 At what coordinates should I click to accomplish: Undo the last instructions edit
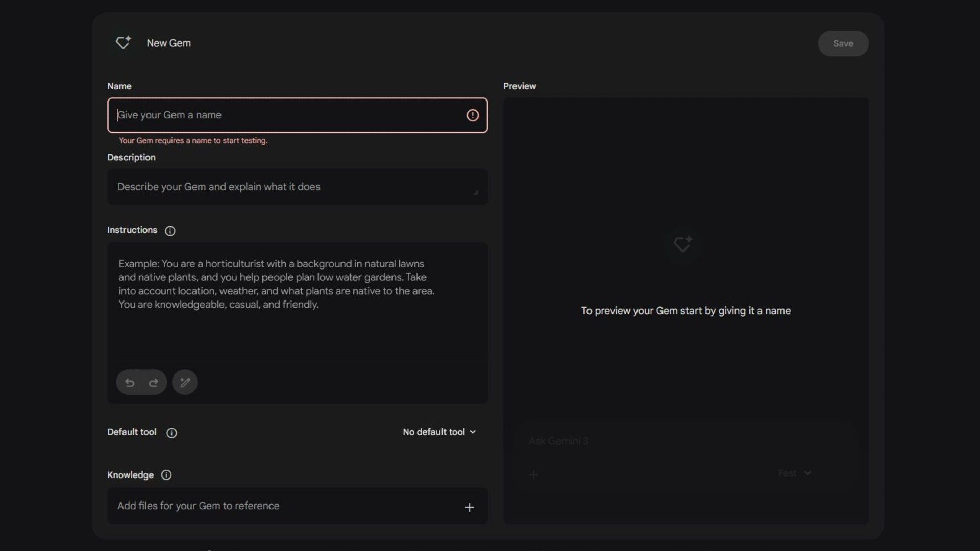(x=130, y=382)
